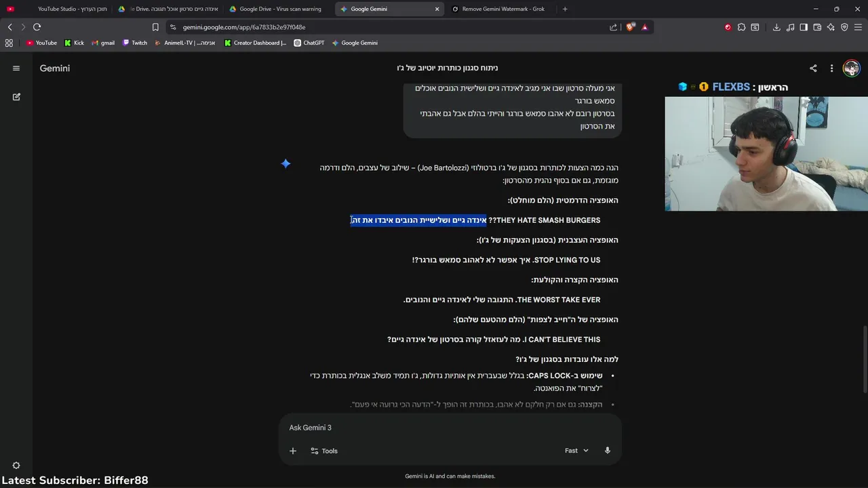Toggle the browser sidebar panel
This screenshot has width=868, height=488.
tap(804, 27)
